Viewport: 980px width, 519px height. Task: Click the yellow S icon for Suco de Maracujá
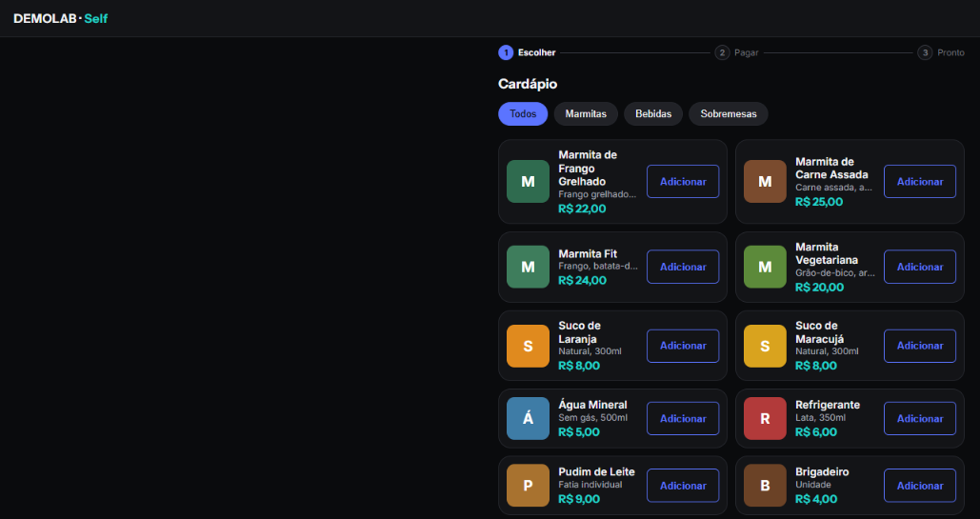[x=765, y=346]
